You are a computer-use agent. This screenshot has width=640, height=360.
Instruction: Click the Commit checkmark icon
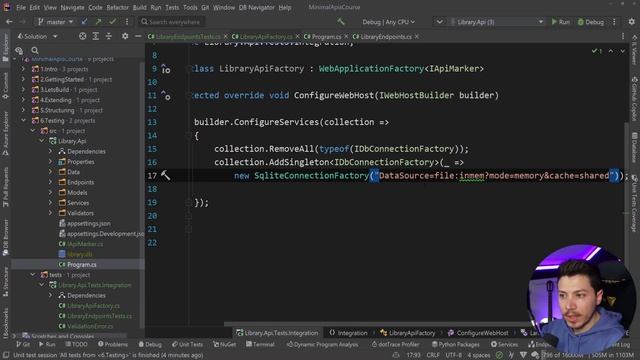pos(113,22)
